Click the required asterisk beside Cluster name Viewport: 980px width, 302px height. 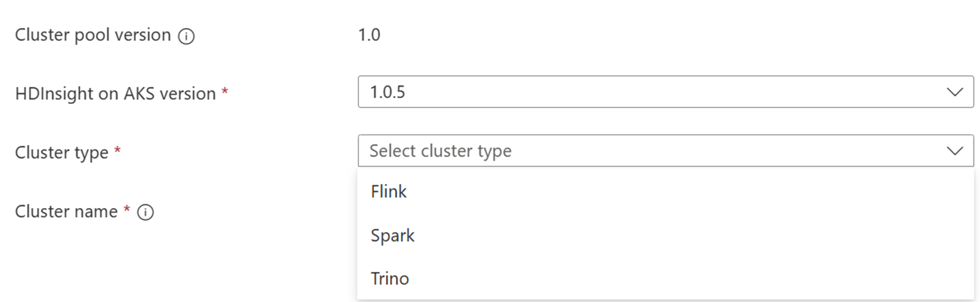coord(127,210)
